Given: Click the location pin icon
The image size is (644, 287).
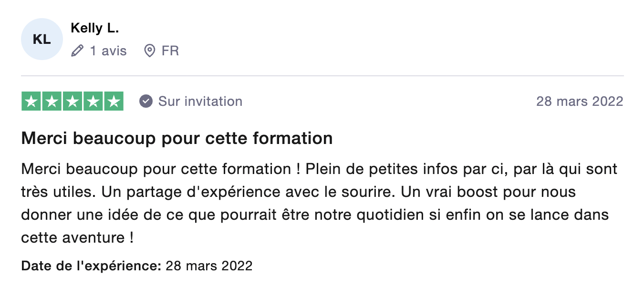Looking at the screenshot, I should (x=150, y=51).
